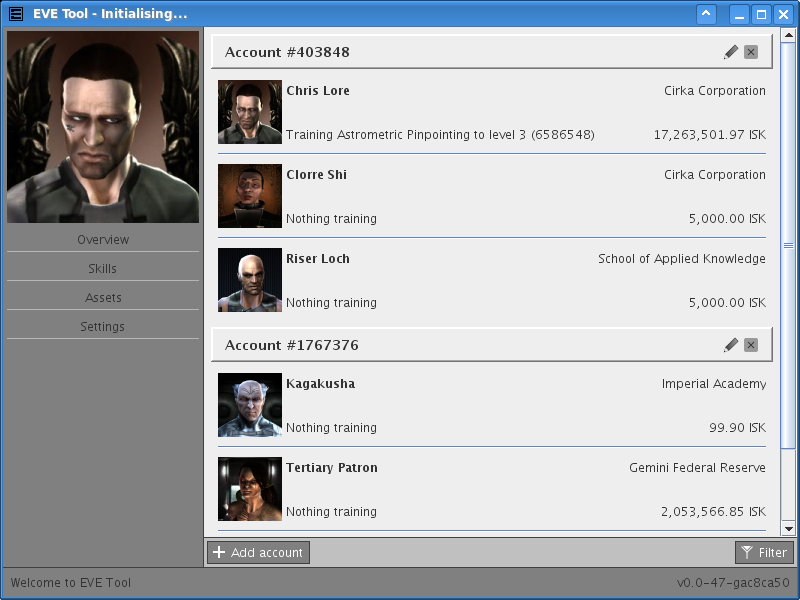The height and width of the screenshot is (600, 800).
Task: Toggle the Filter button
Action: (764, 552)
